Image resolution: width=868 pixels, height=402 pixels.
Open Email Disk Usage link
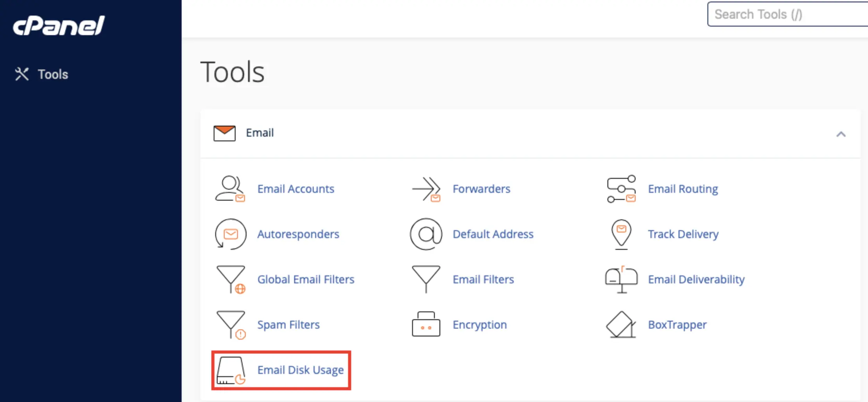pos(300,370)
